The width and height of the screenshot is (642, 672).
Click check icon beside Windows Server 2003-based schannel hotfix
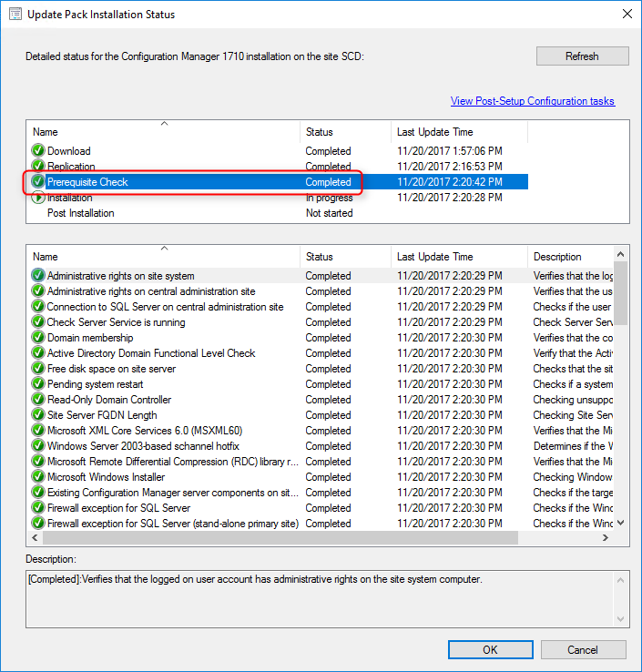[x=38, y=445]
